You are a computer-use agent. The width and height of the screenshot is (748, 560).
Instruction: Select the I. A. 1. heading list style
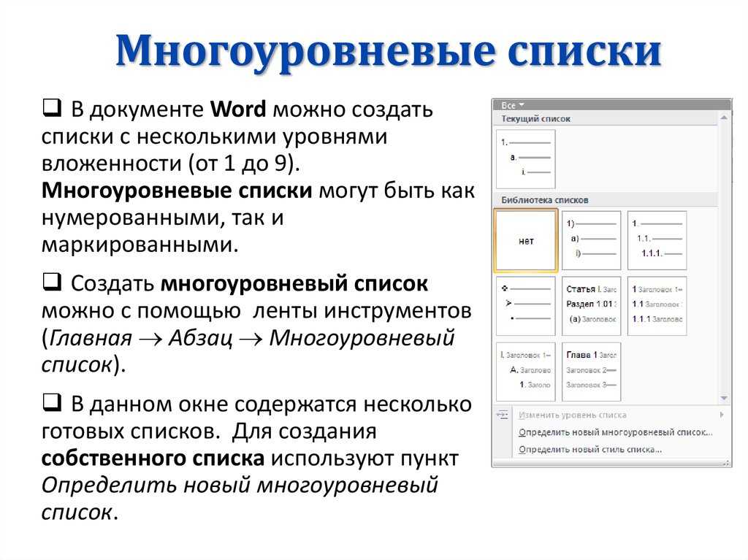tap(526, 372)
